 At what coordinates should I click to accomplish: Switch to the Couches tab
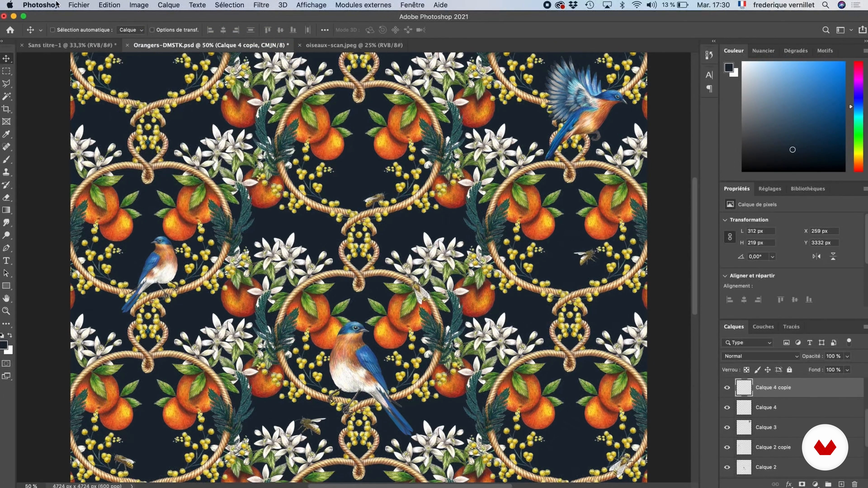click(763, 326)
